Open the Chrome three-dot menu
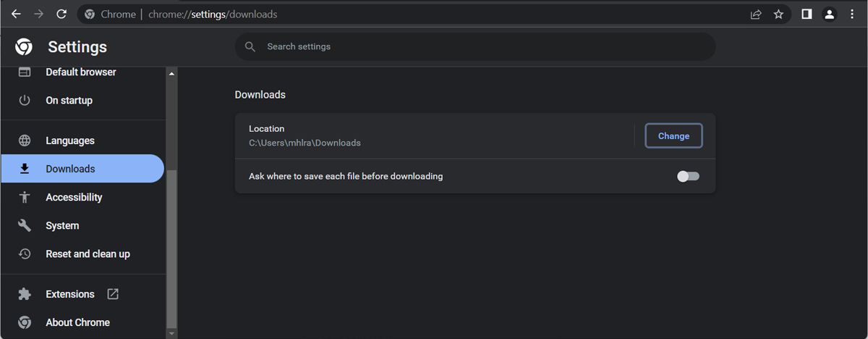The width and height of the screenshot is (868, 339). click(852, 14)
